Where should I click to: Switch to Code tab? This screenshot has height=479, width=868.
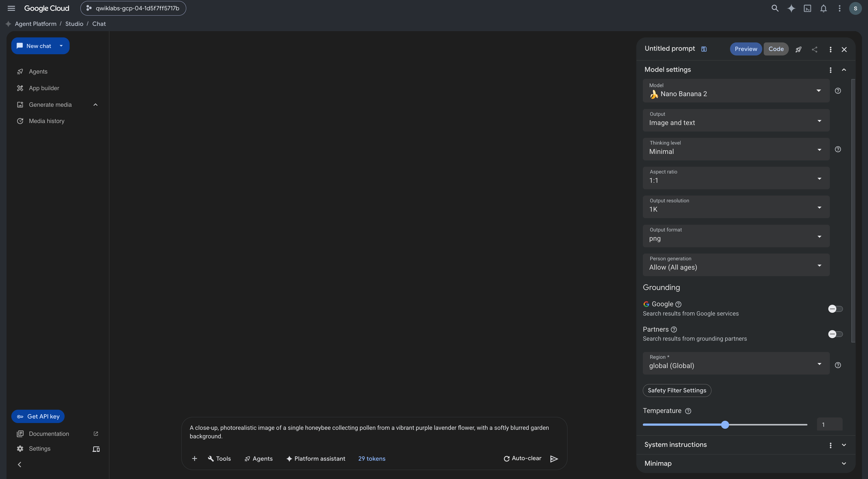point(776,49)
